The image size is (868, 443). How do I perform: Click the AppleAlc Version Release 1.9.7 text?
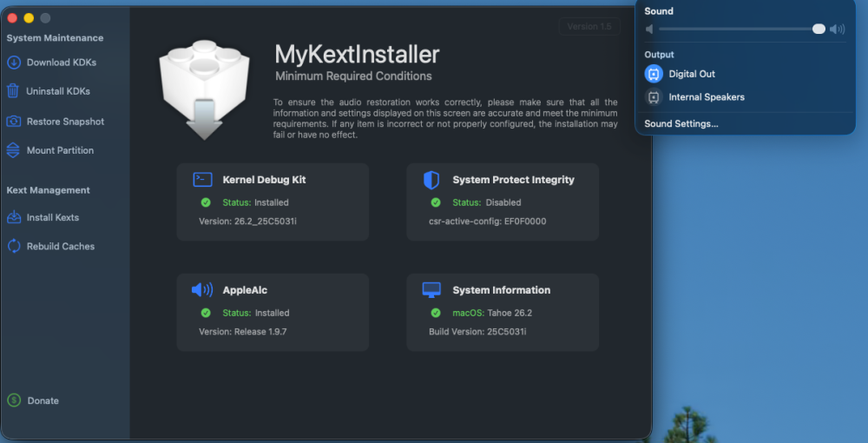242,332
